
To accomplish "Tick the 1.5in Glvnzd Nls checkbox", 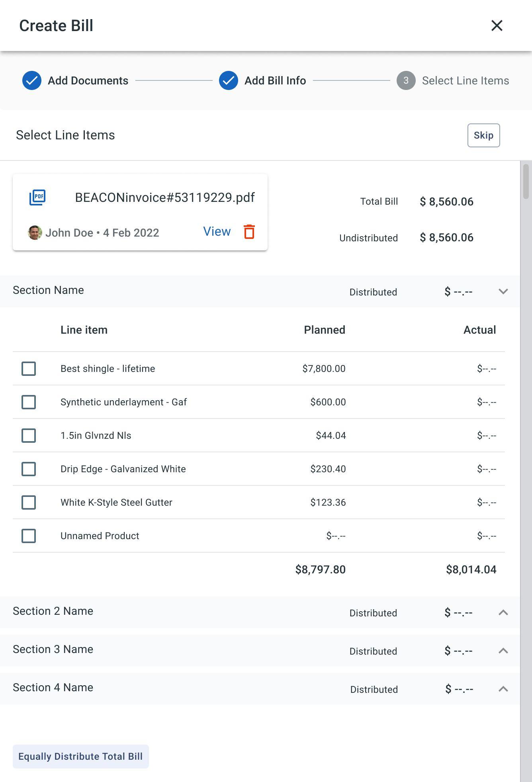I will pyautogui.click(x=29, y=436).
